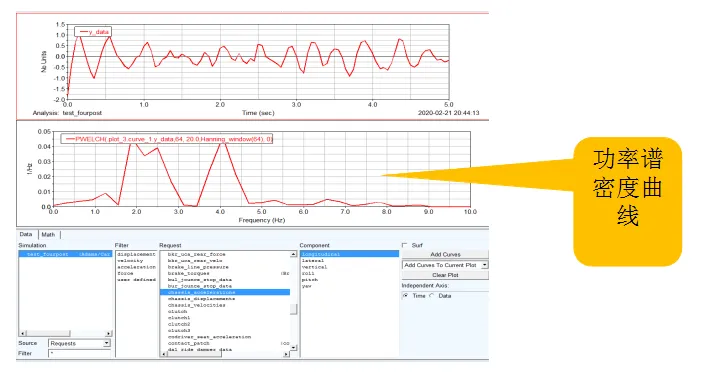Click the PWELCH legend in the frequency plot
Screen dimensions: 706x372
click(x=167, y=139)
